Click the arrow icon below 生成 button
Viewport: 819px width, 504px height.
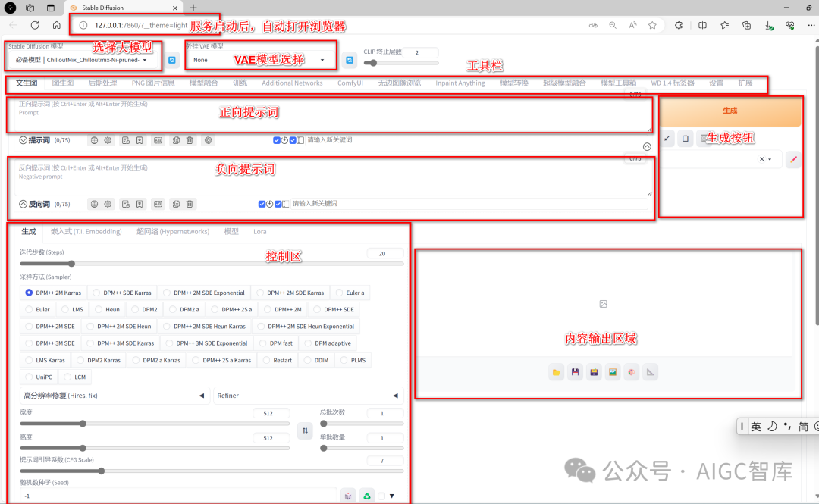667,139
